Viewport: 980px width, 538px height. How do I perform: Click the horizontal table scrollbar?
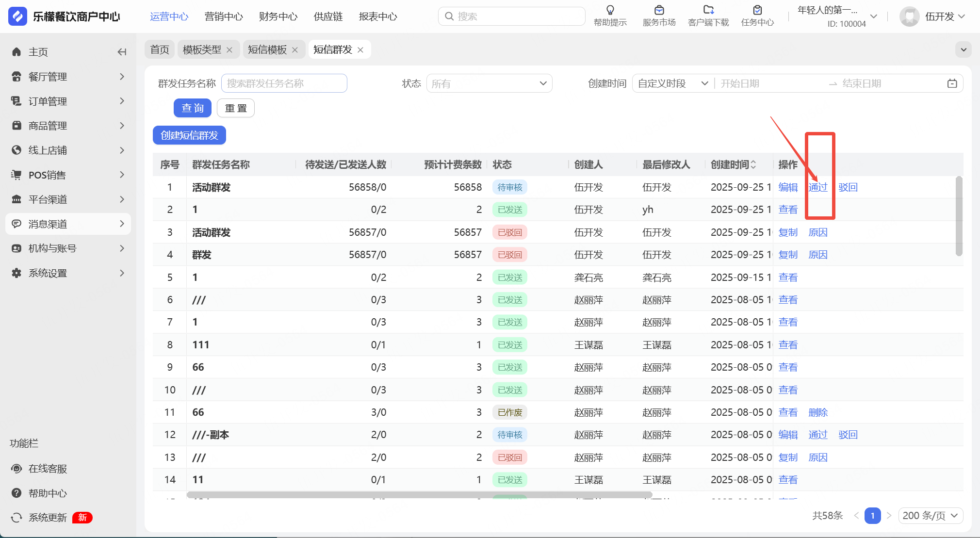pos(419,495)
